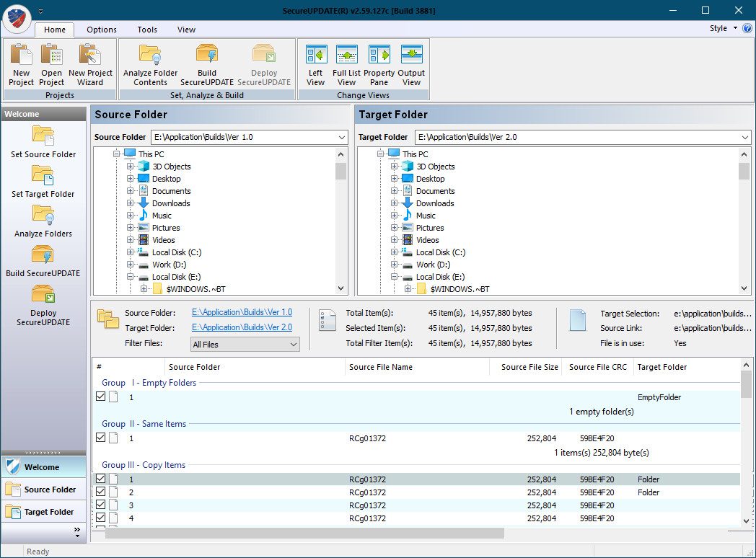Open the Source Folder path link
The image size is (756, 558).
[242, 312]
